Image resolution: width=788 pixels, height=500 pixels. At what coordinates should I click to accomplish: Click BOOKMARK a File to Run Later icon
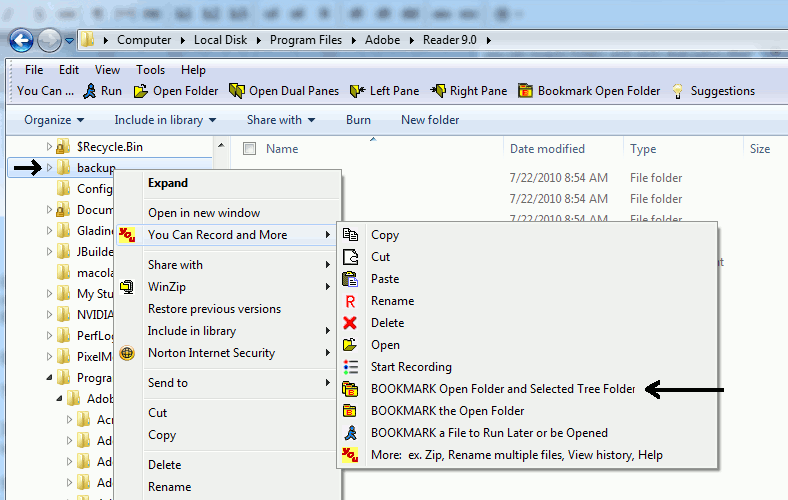[x=350, y=433]
